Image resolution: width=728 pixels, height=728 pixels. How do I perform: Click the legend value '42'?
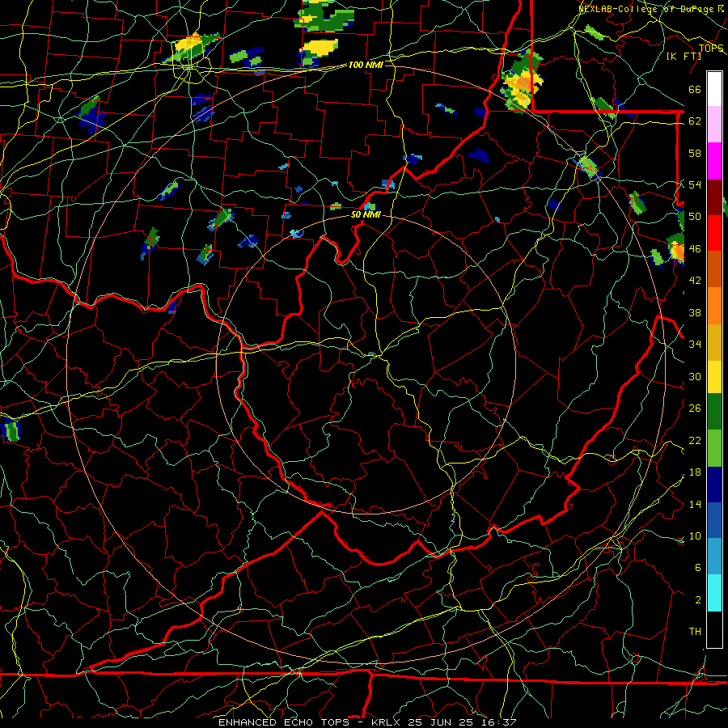pos(695,281)
